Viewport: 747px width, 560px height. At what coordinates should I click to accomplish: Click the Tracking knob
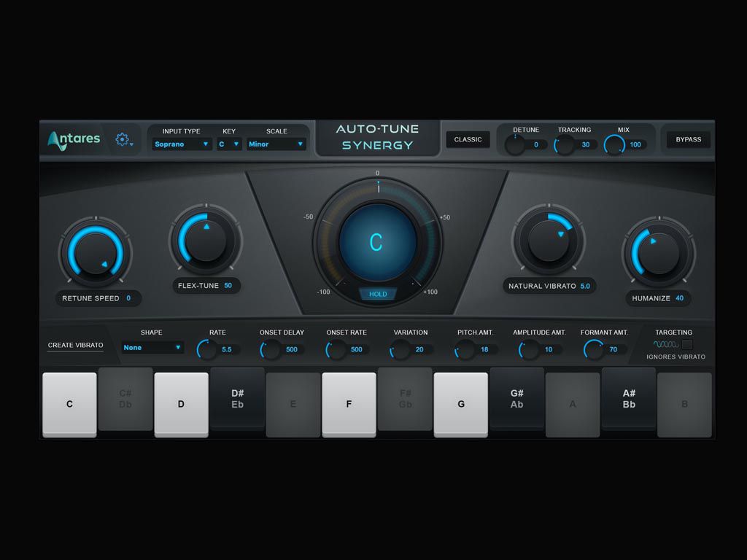pos(565,144)
